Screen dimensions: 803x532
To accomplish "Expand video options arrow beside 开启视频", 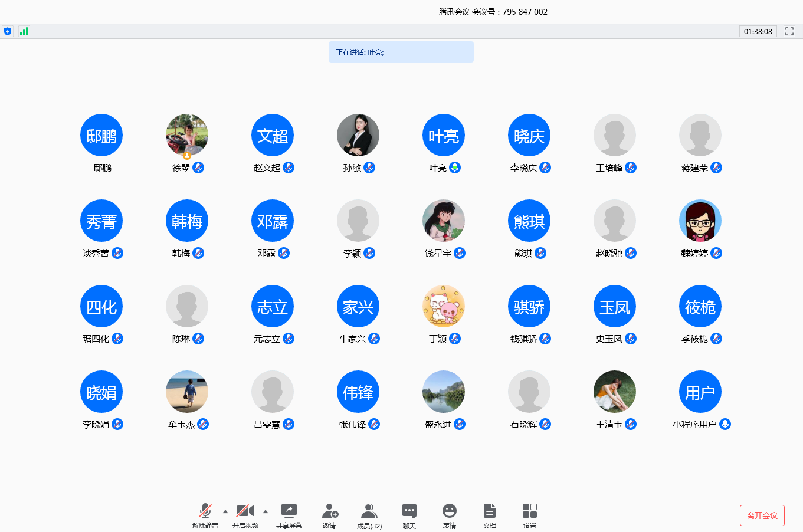I will click(266, 511).
